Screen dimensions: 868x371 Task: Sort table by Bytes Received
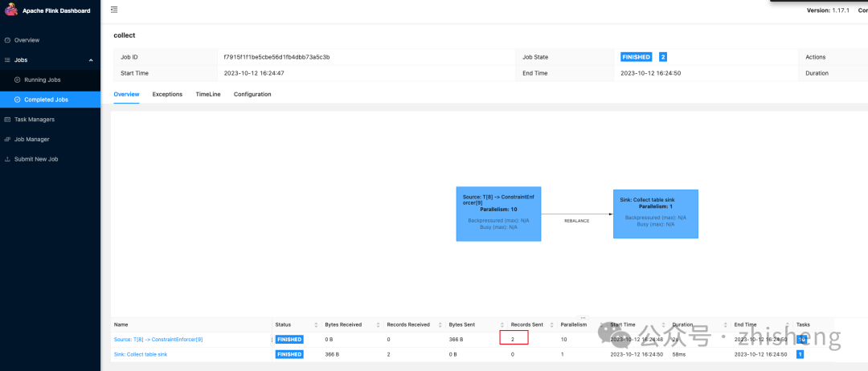(379, 324)
